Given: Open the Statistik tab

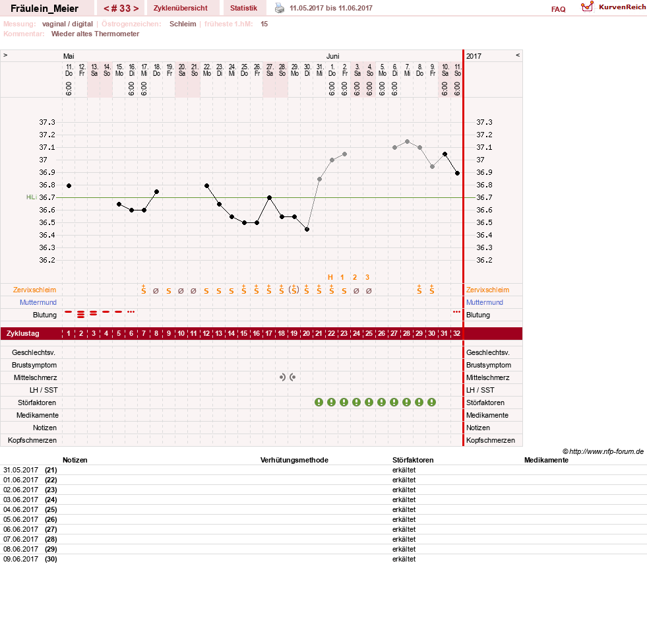Looking at the screenshot, I should coord(243,8).
